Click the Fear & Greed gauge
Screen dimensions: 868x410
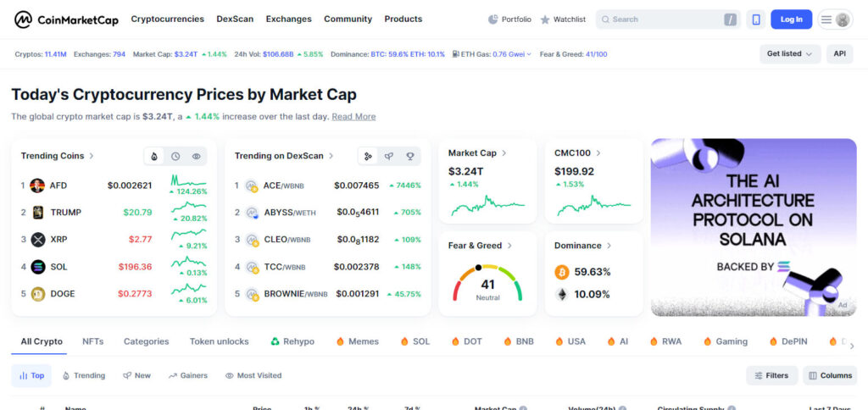[x=487, y=282]
